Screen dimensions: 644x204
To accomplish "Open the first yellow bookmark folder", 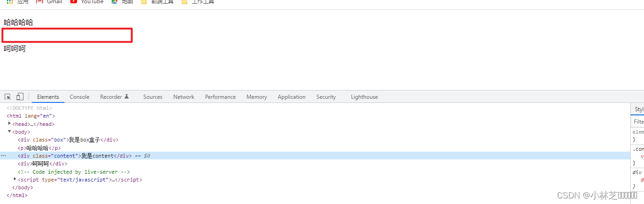I will [x=157, y=2].
